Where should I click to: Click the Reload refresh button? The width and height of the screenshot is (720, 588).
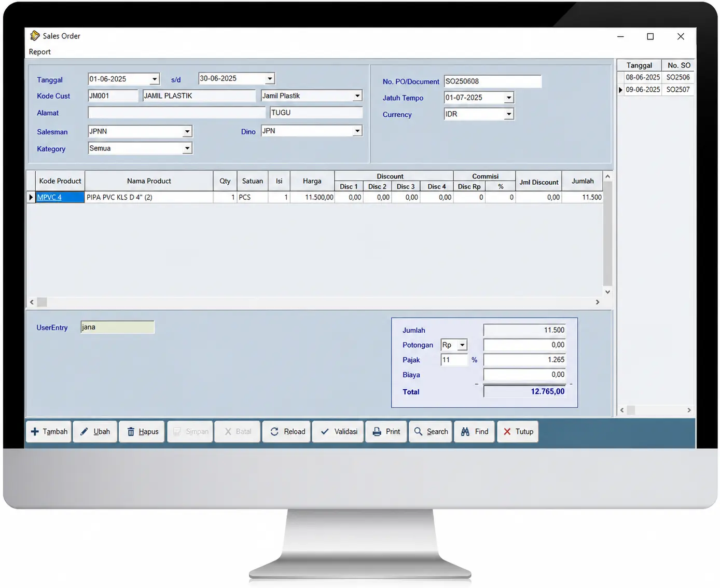pyautogui.click(x=287, y=431)
